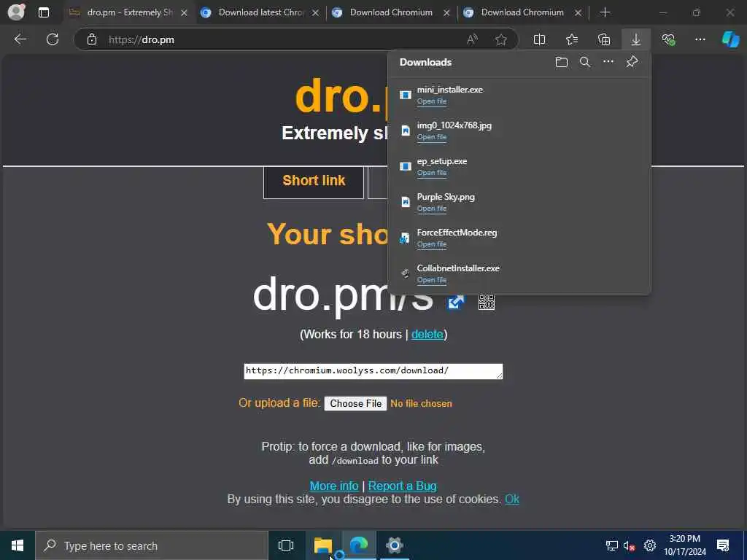Image resolution: width=747 pixels, height=560 pixels.
Task: Open new tab plus button
Action: (605, 12)
